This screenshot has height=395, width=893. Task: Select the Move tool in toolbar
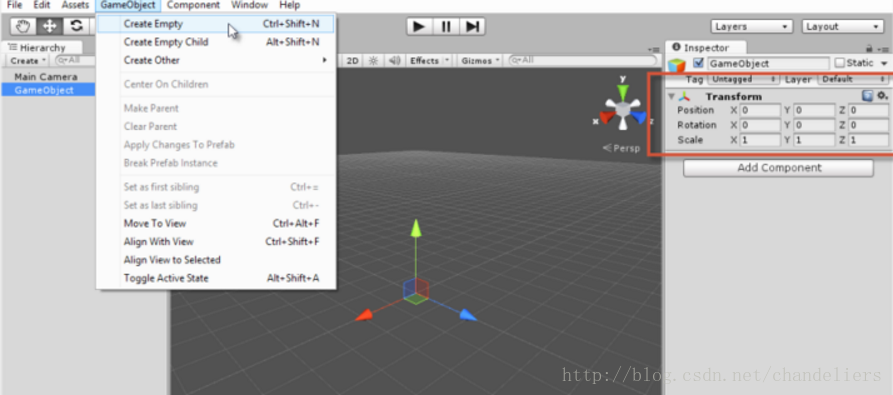50,26
